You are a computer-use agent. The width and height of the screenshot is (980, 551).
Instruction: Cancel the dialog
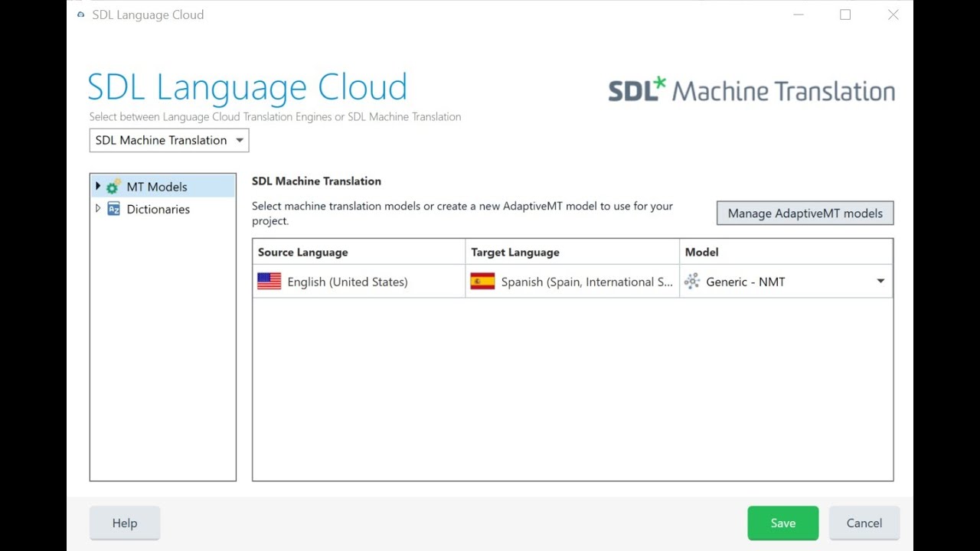[x=864, y=523]
